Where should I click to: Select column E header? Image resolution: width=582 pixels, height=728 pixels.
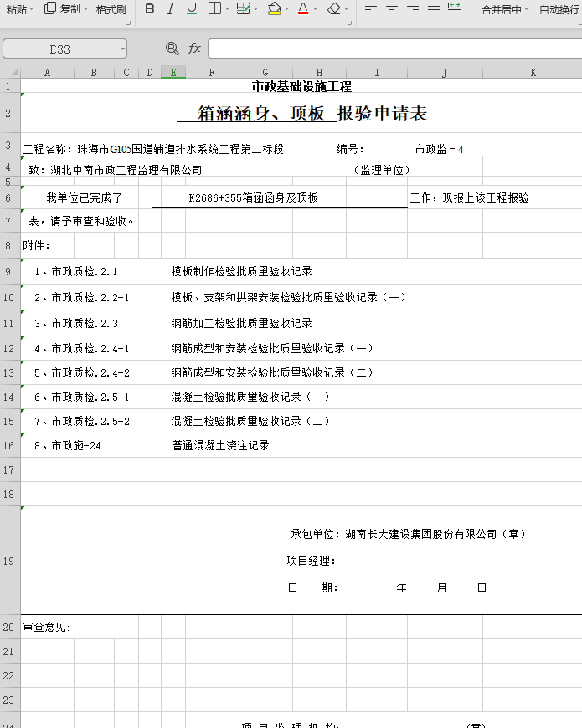(x=173, y=73)
